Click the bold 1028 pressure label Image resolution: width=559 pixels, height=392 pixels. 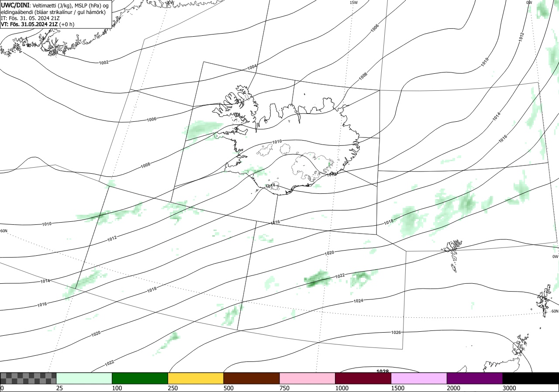383,371
